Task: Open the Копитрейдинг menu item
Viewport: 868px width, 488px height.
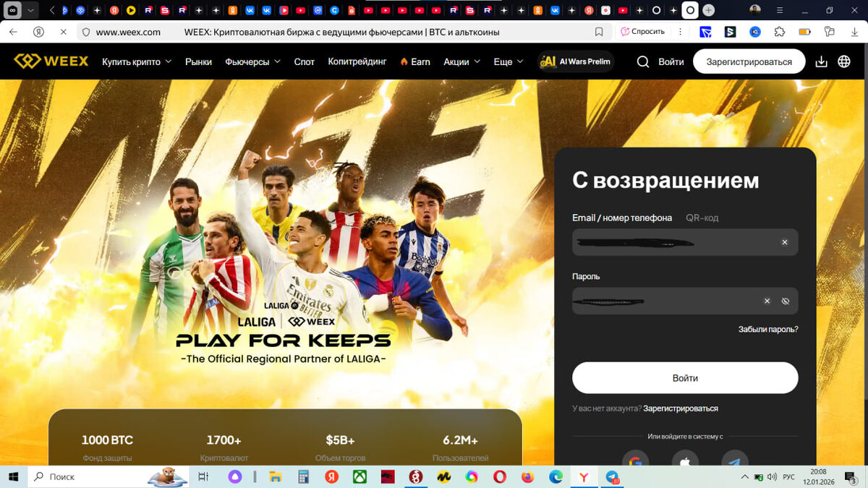Action: click(x=357, y=61)
